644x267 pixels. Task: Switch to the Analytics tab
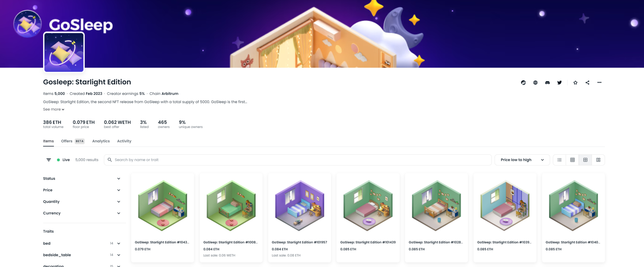pyautogui.click(x=101, y=141)
